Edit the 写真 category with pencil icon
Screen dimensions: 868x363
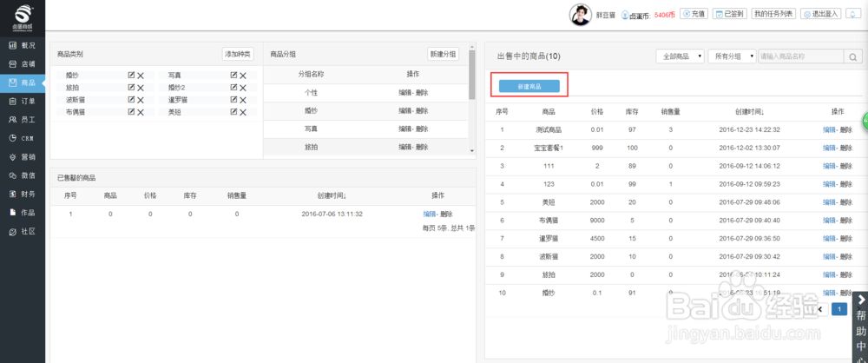(233, 75)
